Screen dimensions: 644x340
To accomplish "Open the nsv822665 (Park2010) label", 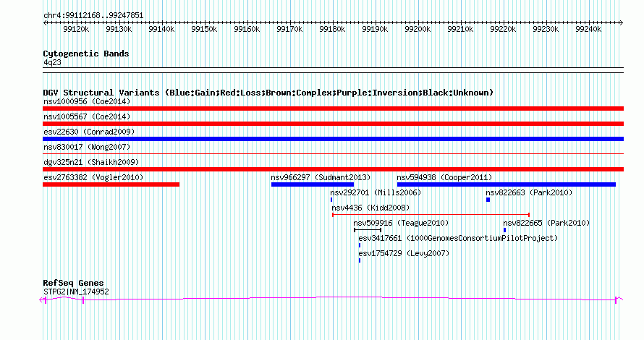I will coord(546,223).
